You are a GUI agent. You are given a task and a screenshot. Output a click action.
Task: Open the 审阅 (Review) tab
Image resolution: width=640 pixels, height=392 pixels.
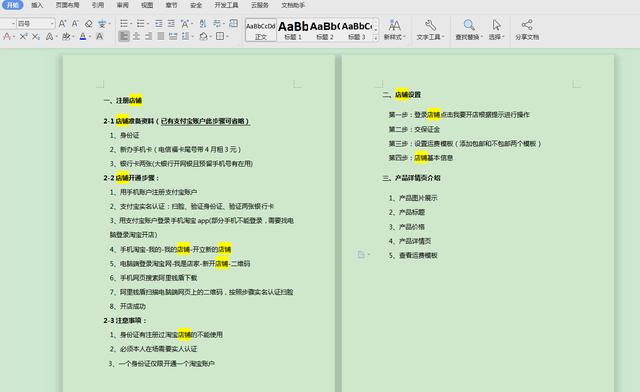122,5
